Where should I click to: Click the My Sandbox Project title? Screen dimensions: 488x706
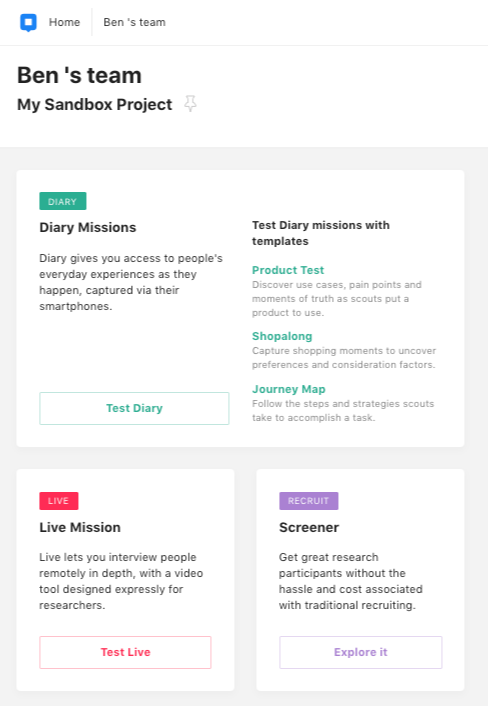click(x=95, y=104)
